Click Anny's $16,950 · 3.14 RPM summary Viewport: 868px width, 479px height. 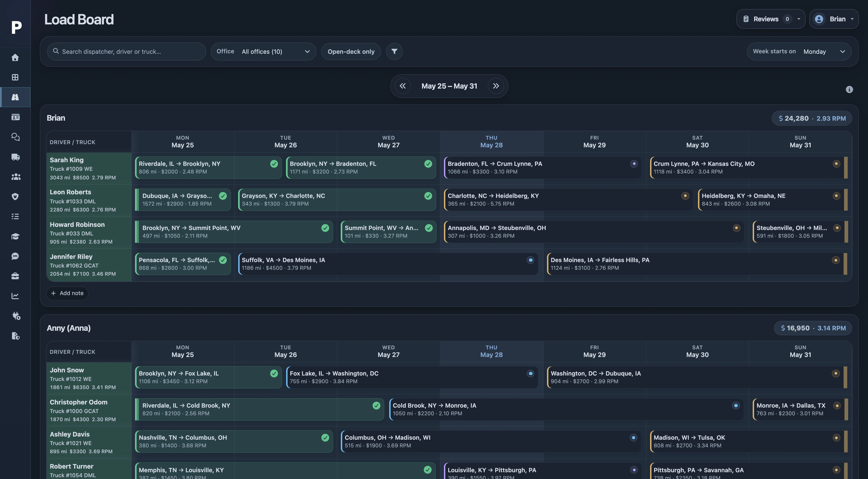coord(813,328)
